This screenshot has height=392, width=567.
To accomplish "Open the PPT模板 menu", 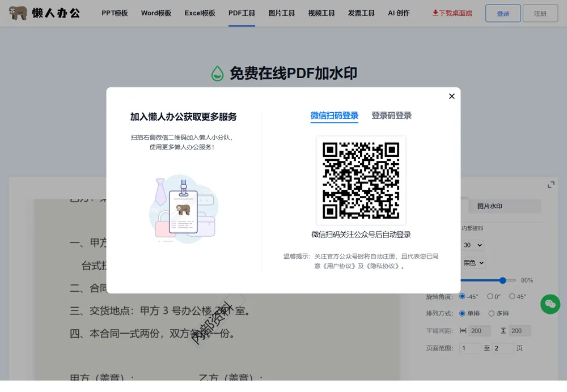I will (x=115, y=13).
